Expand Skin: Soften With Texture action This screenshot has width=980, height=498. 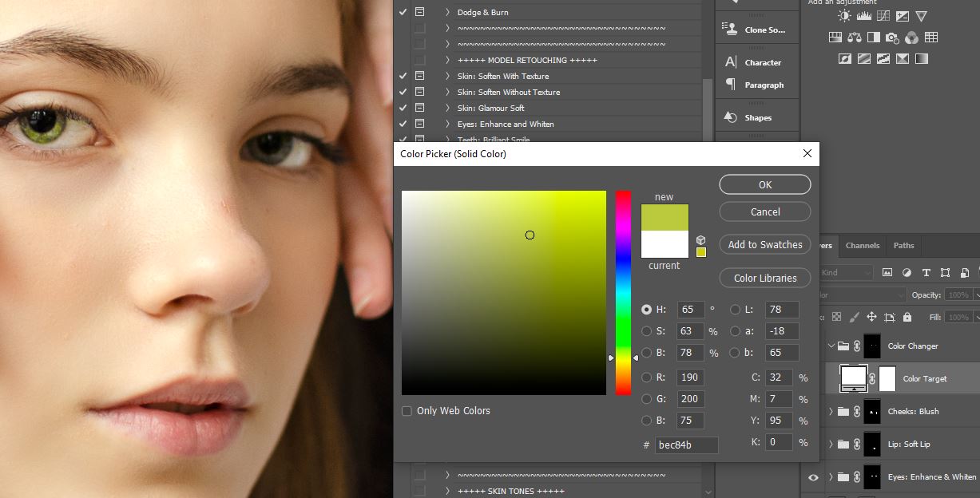coord(447,76)
